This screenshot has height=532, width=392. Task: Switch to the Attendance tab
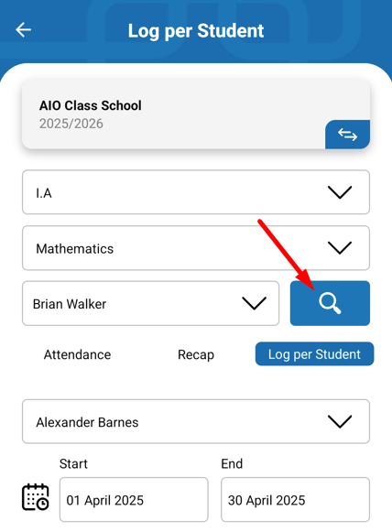pyautogui.click(x=77, y=354)
